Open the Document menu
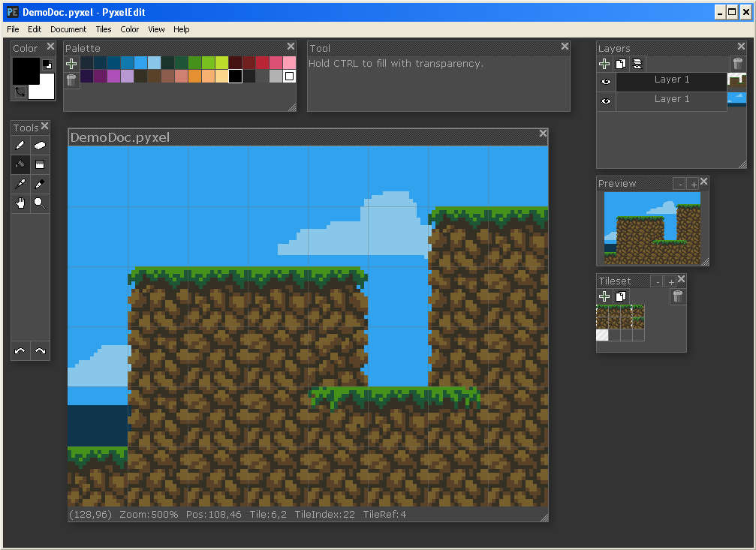 (x=68, y=29)
